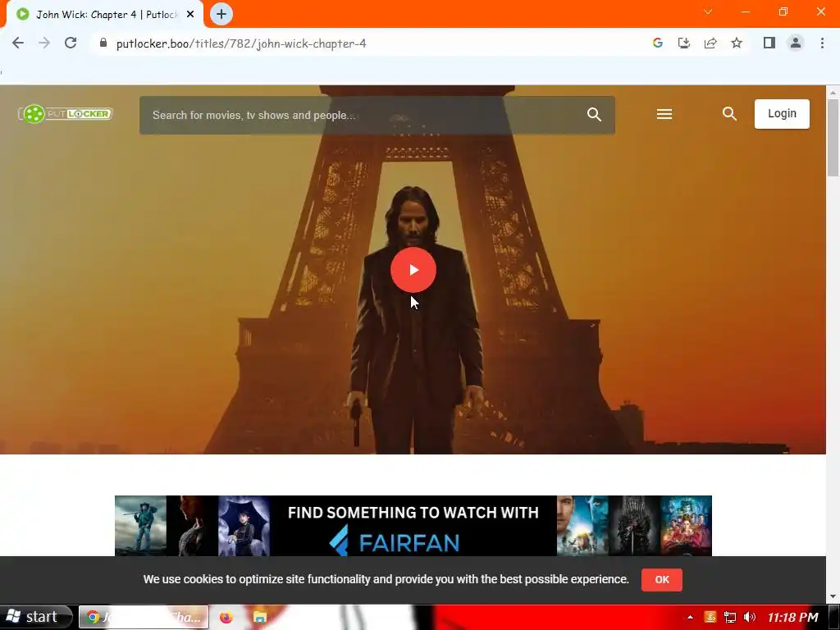This screenshot has width=840, height=630.
Task: Open the hamburger navigation menu
Action: coord(664,113)
